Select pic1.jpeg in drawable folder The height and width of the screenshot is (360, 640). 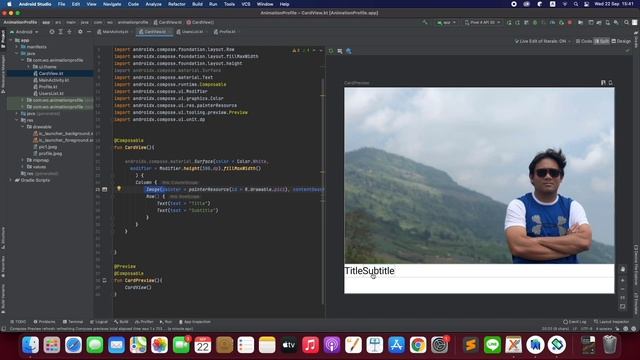point(48,147)
